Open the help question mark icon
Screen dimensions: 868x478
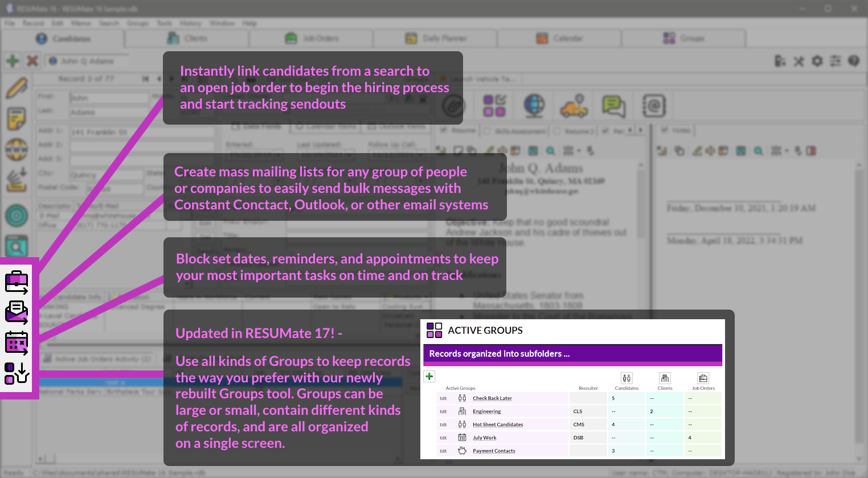tap(853, 61)
